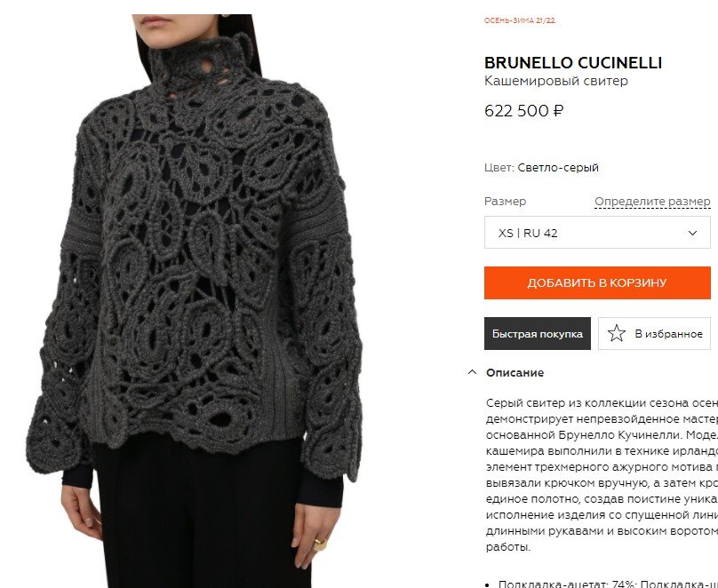Click the product description paragraph text
The image size is (718, 588).
[602, 475]
